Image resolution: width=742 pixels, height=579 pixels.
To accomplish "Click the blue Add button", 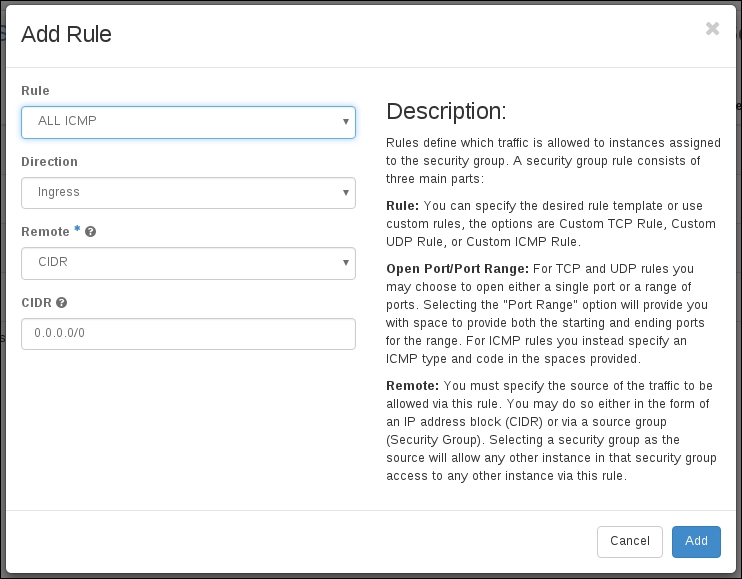I will 696,541.
